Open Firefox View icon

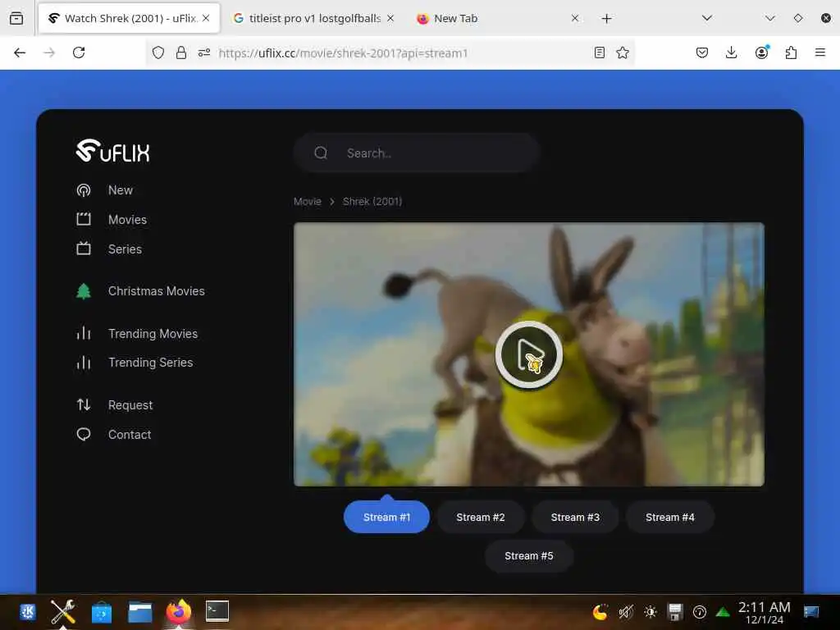pos(16,18)
